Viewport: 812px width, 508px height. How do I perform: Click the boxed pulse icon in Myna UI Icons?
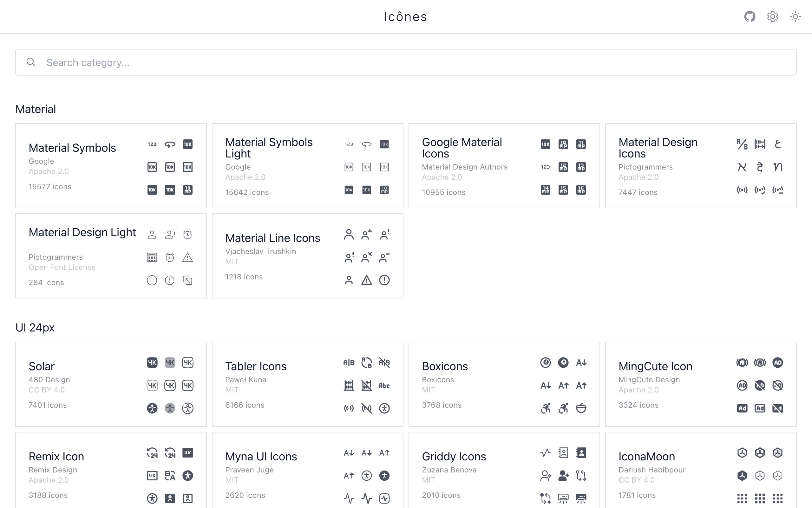384,498
